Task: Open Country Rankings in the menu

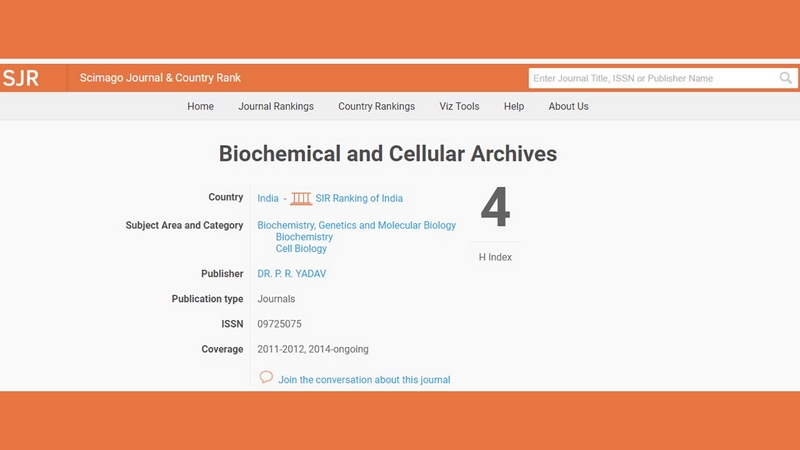Action: [377, 106]
